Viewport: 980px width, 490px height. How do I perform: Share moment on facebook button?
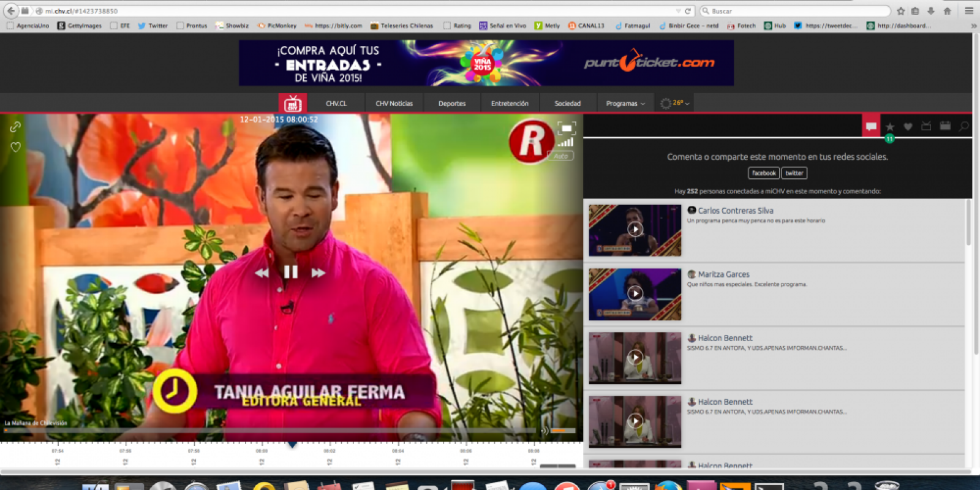(764, 173)
